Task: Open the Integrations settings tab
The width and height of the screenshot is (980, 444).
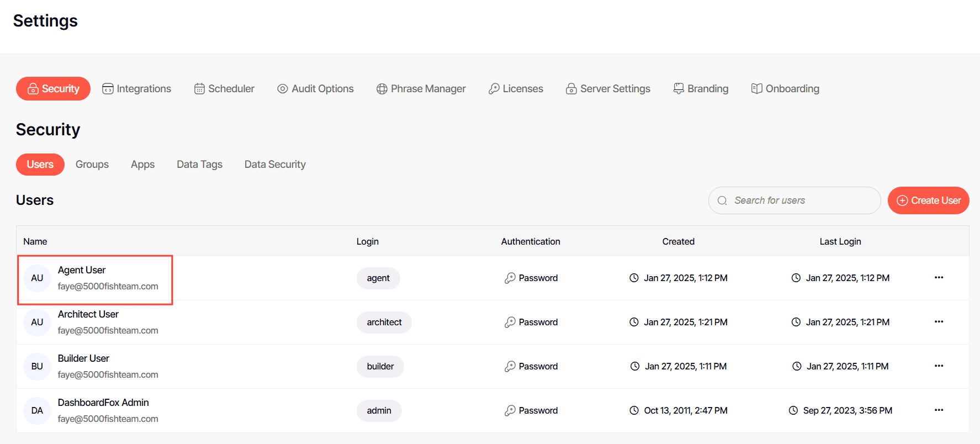Action: [137, 89]
